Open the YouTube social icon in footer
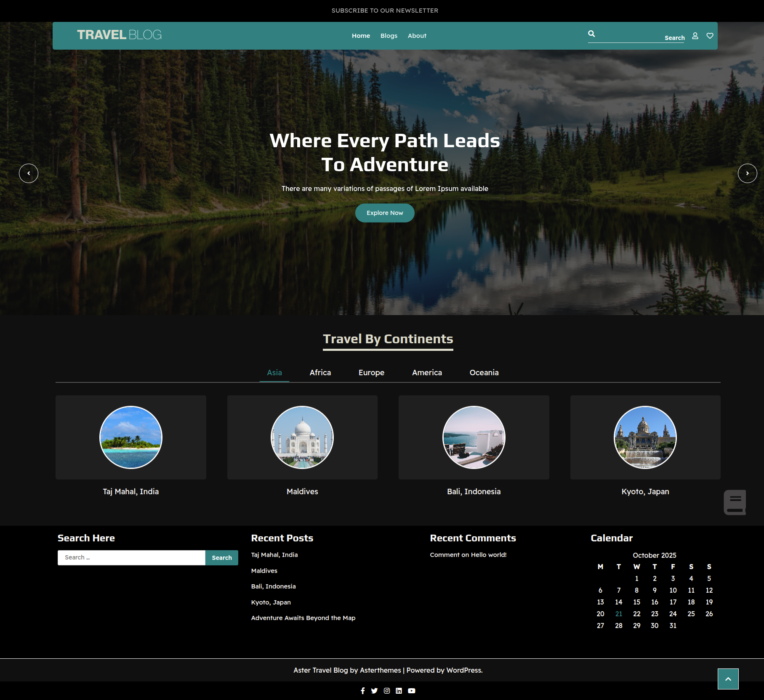This screenshot has height=700, width=764. 411,691
